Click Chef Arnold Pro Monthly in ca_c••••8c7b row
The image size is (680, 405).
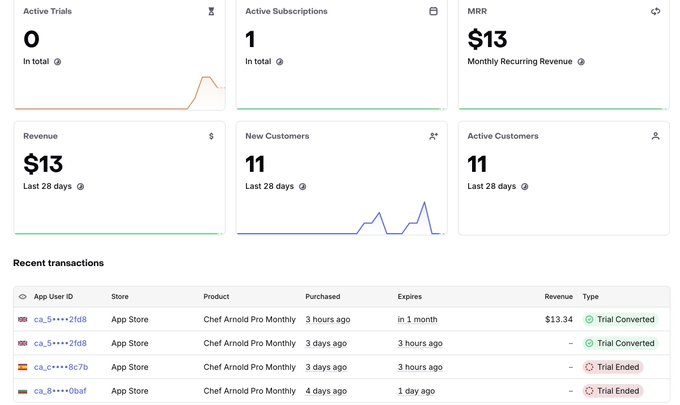[249, 367]
